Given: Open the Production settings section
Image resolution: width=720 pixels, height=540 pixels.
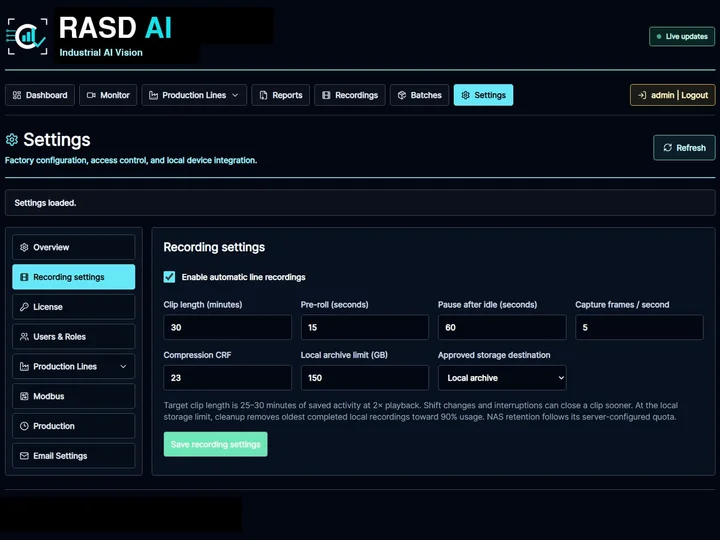Looking at the screenshot, I should pyautogui.click(x=73, y=426).
